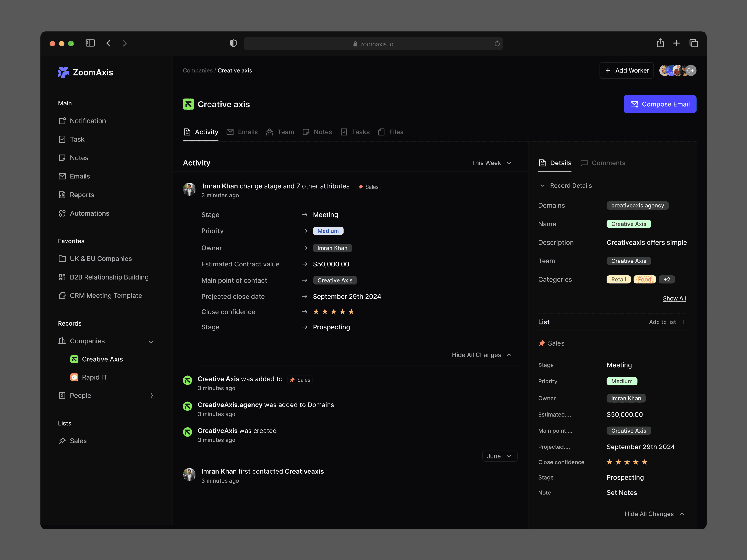Click the browser share icon
The image size is (747, 560).
[x=660, y=43]
